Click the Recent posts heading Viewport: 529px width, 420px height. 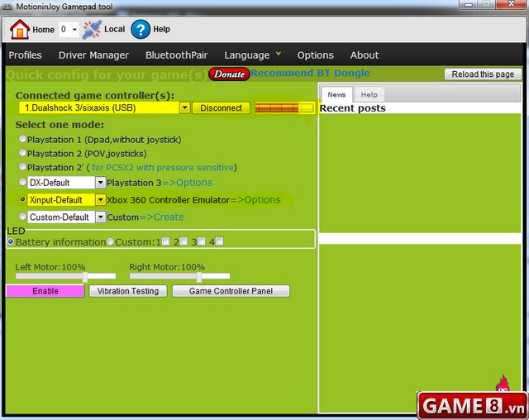tap(353, 108)
